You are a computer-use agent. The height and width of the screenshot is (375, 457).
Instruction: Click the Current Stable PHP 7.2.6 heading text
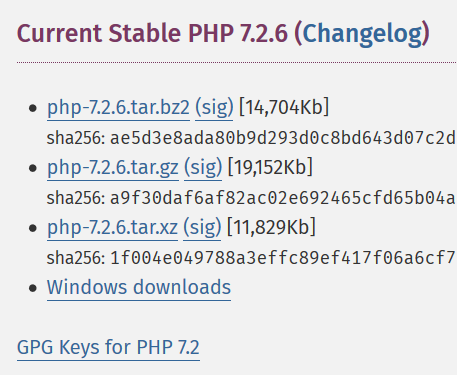(x=152, y=34)
